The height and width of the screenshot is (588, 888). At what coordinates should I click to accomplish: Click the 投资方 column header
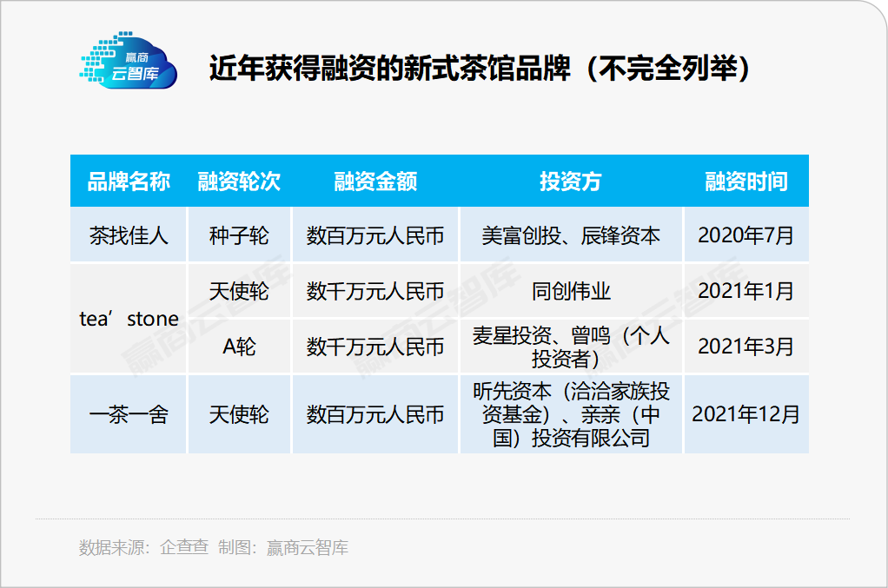pos(571,182)
